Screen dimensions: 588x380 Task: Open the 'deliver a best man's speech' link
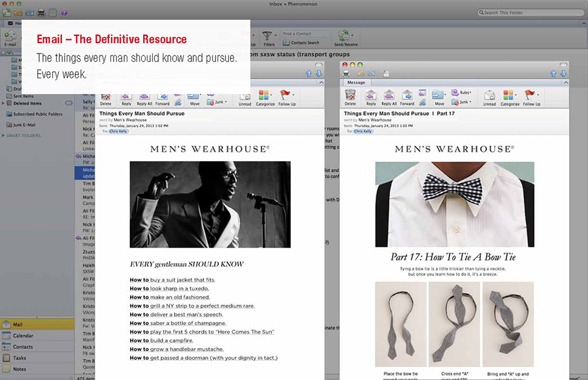pyautogui.click(x=186, y=315)
